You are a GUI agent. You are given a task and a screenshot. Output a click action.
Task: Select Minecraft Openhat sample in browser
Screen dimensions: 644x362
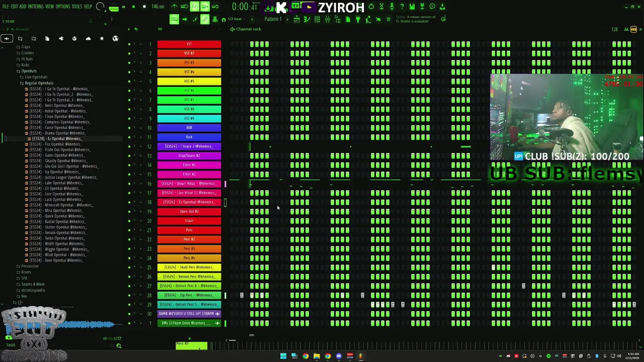61,205
